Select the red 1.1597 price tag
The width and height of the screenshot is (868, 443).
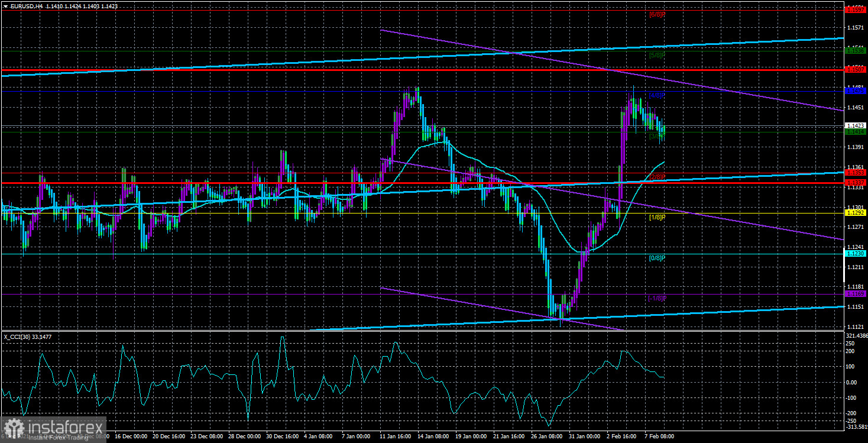coord(856,9)
